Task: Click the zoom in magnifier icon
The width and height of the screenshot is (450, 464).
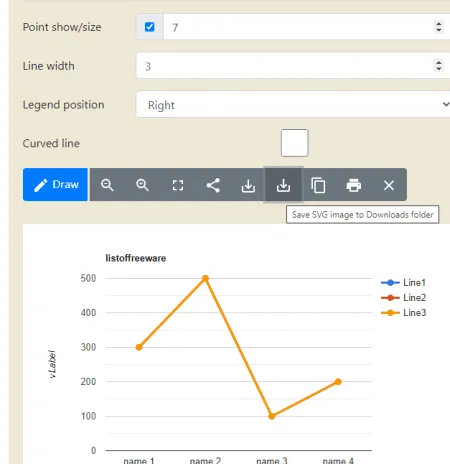Action: point(142,185)
